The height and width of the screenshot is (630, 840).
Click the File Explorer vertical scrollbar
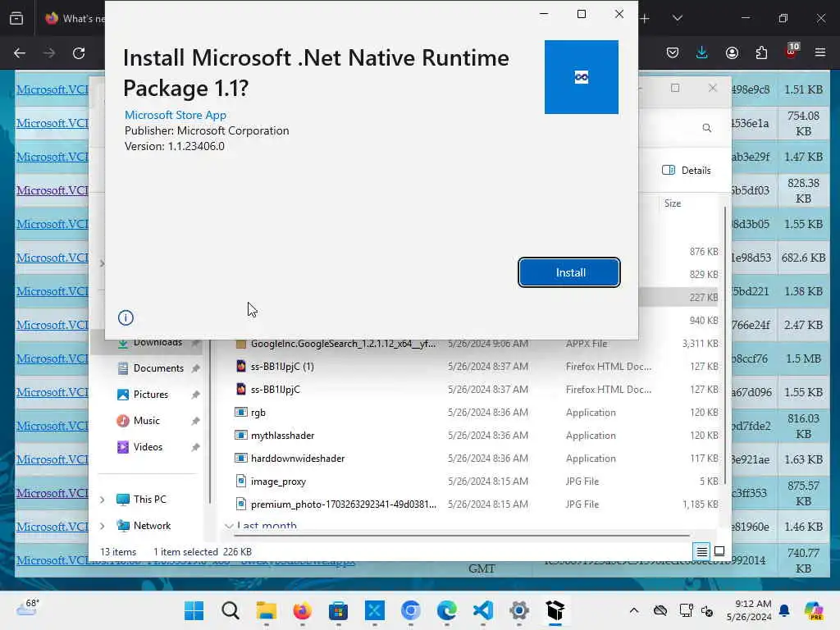[x=725, y=345]
